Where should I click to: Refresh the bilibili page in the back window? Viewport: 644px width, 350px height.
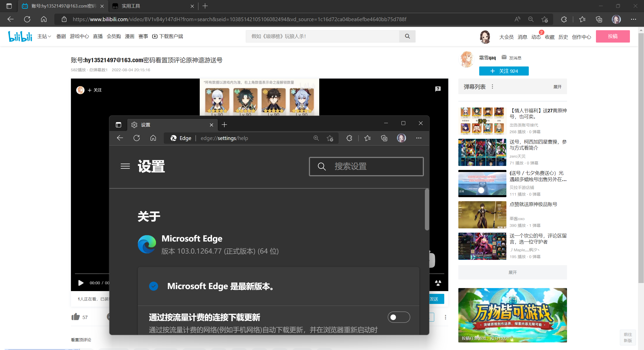click(x=27, y=19)
